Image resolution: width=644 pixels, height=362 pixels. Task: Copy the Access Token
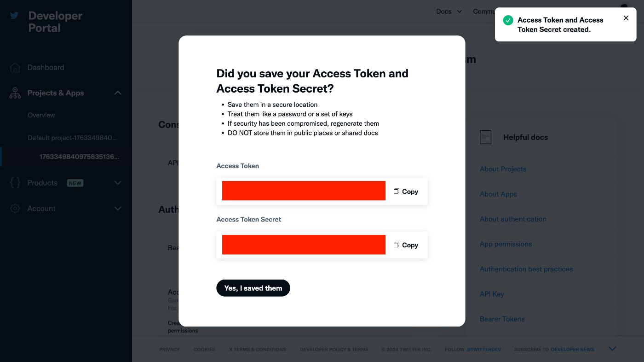[x=406, y=192]
